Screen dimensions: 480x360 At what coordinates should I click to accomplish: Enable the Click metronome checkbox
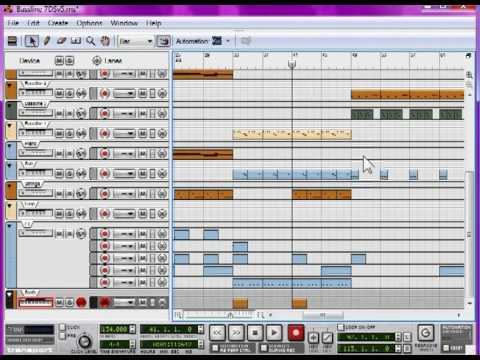coord(62,327)
